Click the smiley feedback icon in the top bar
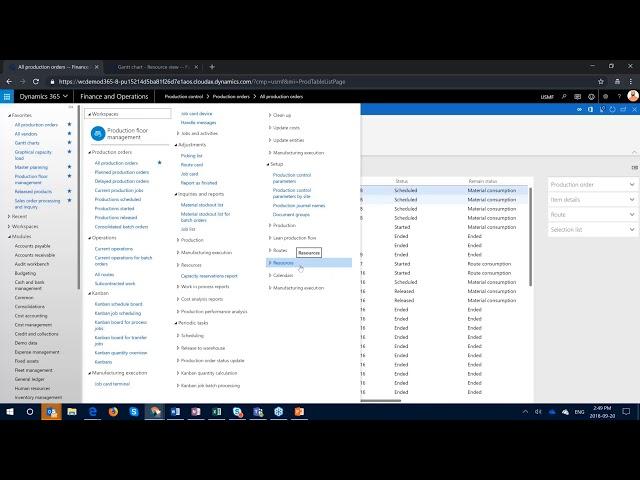Screen dimensions: 640x480 [x=591, y=97]
